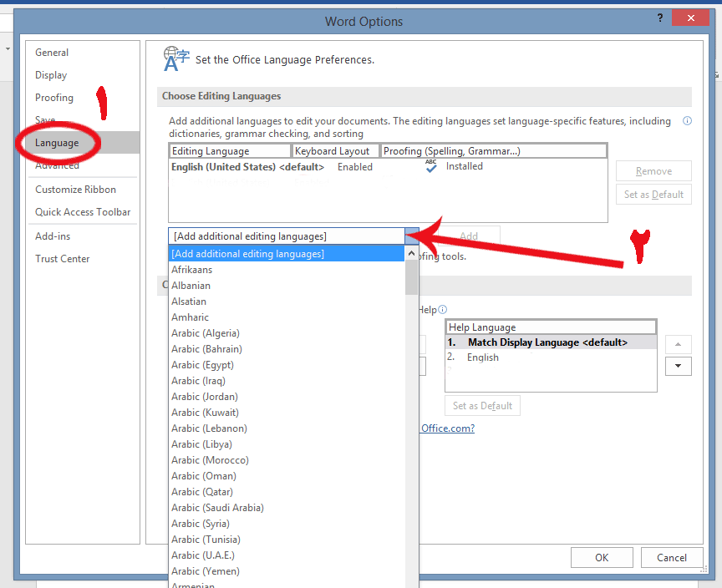Image resolution: width=722 pixels, height=588 pixels.
Task: Move help language up with arrow button
Action: click(679, 344)
